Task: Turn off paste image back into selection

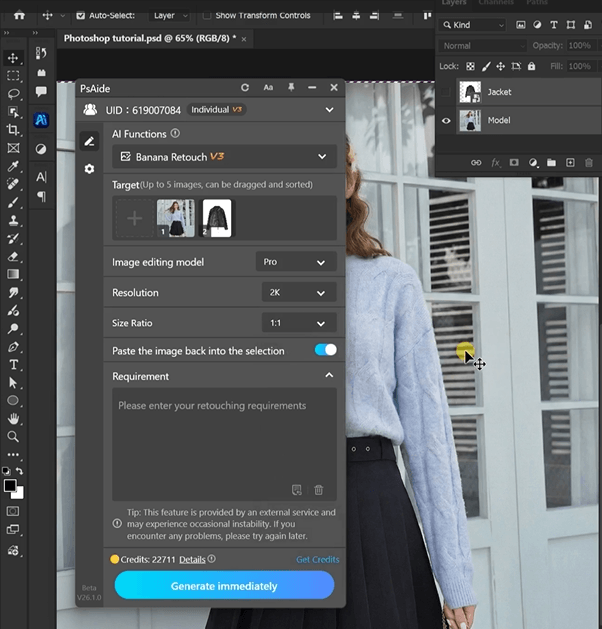Action: click(x=325, y=350)
